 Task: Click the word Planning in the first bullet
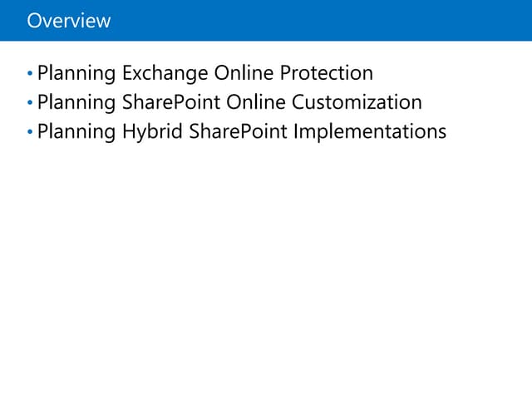[x=76, y=74]
